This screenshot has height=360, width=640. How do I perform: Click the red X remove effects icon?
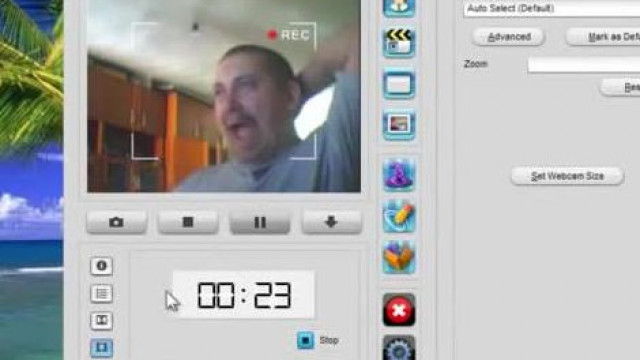click(x=399, y=310)
